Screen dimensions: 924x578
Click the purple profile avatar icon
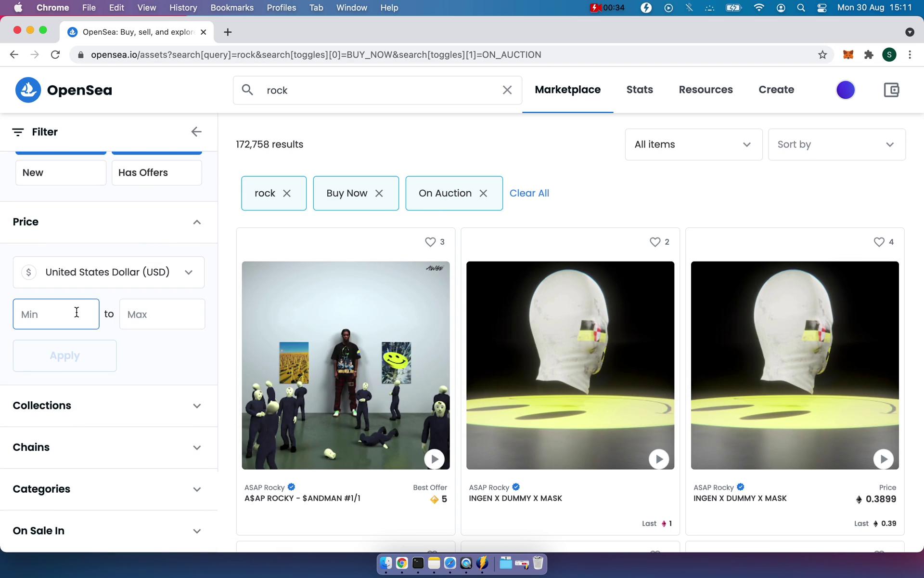tap(845, 90)
